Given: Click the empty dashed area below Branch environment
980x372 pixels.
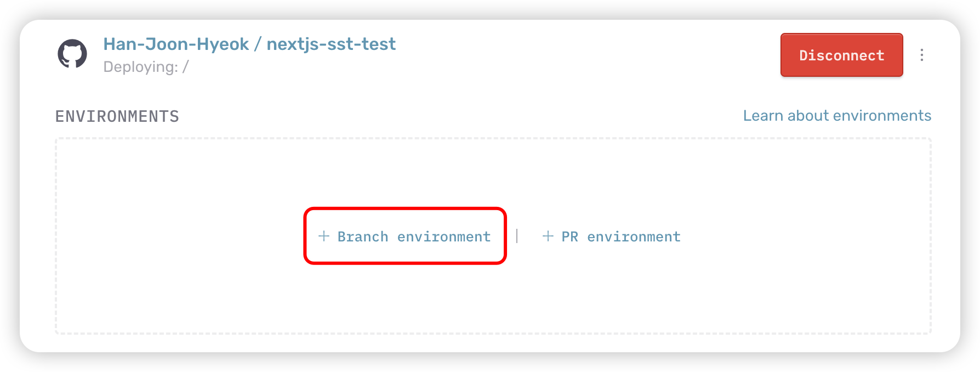Looking at the screenshot, I should click(x=406, y=299).
